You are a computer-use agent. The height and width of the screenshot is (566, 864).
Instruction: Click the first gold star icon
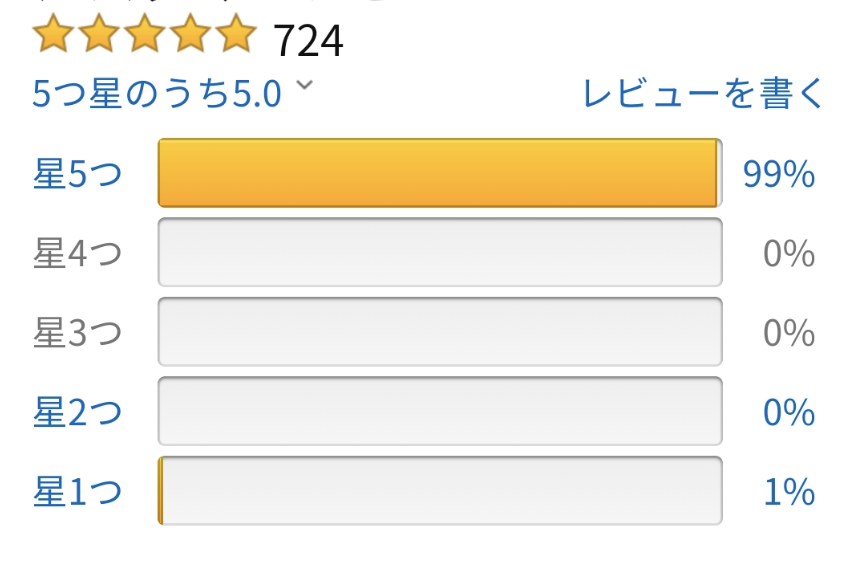coord(53,34)
